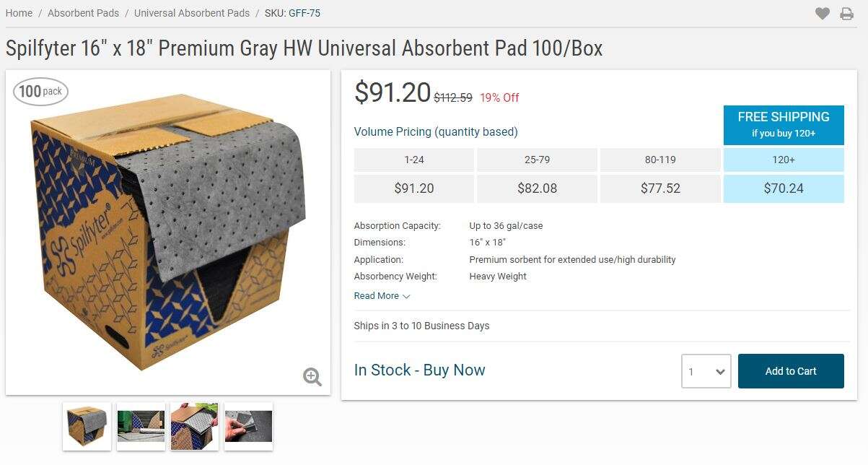Select the fourth thumbnail showing a hand holding the pad
The width and height of the screenshot is (868, 465).
[x=249, y=426]
